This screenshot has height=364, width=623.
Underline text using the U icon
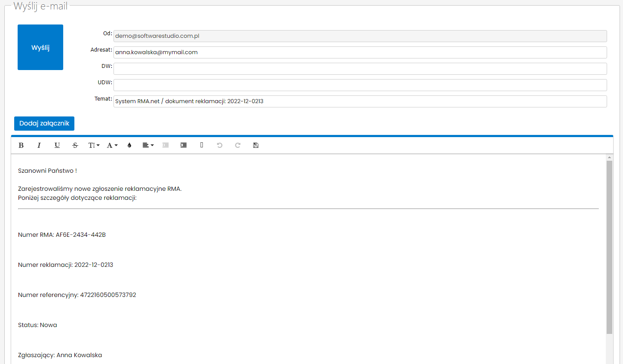coord(57,145)
